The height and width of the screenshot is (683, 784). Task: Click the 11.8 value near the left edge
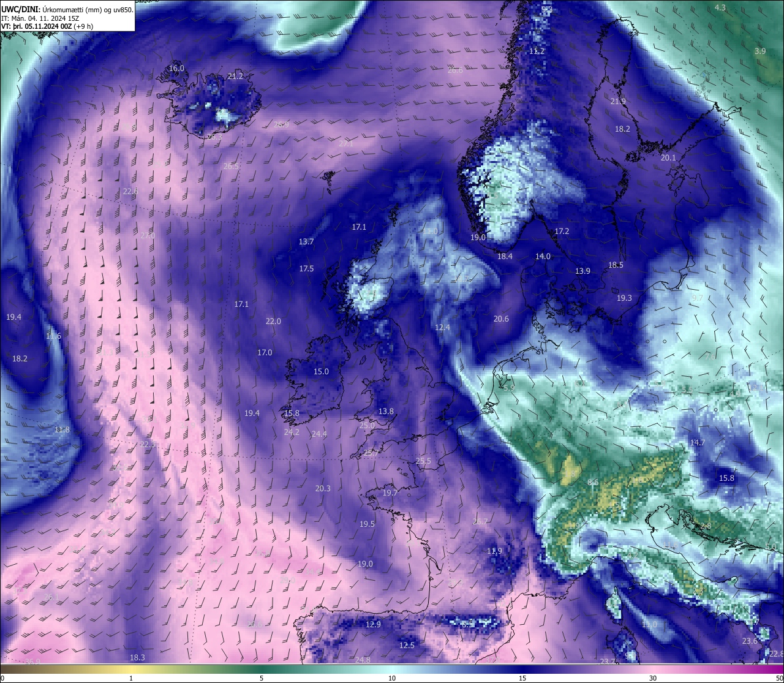pyautogui.click(x=62, y=429)
